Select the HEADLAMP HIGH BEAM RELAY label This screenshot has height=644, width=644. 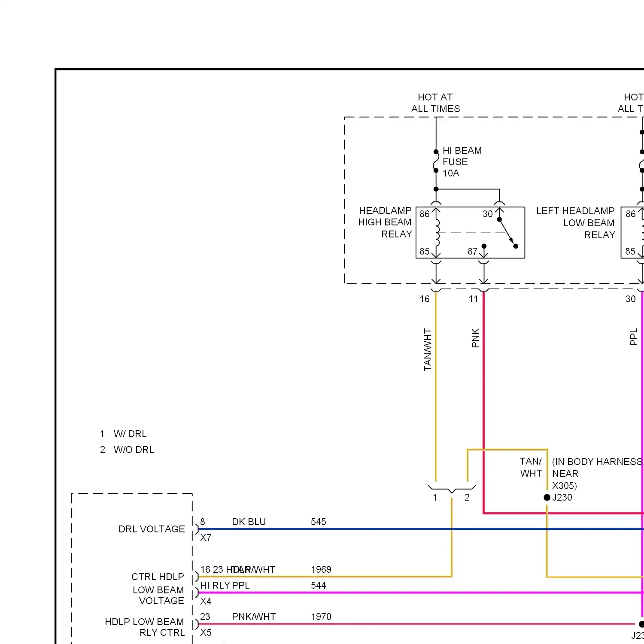coord(385,222)
